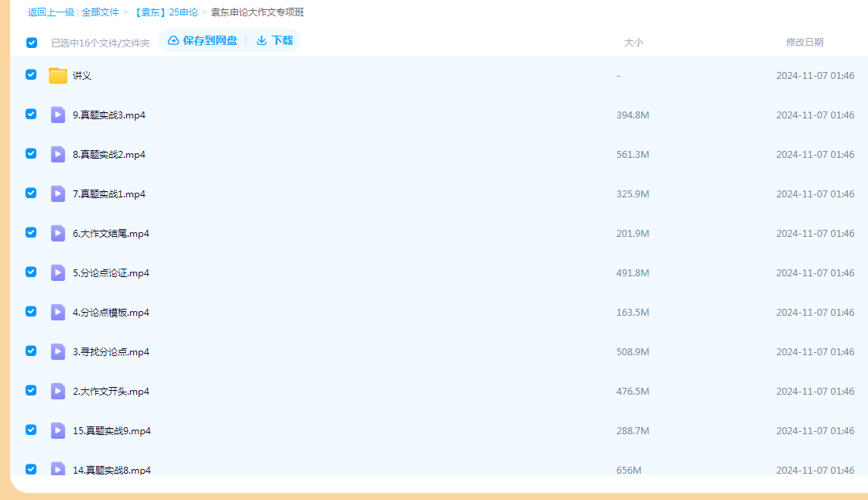868x500 pixels.
Task: Uncheck the select-all checkbox in header
Action: click(x=32, y=43)
